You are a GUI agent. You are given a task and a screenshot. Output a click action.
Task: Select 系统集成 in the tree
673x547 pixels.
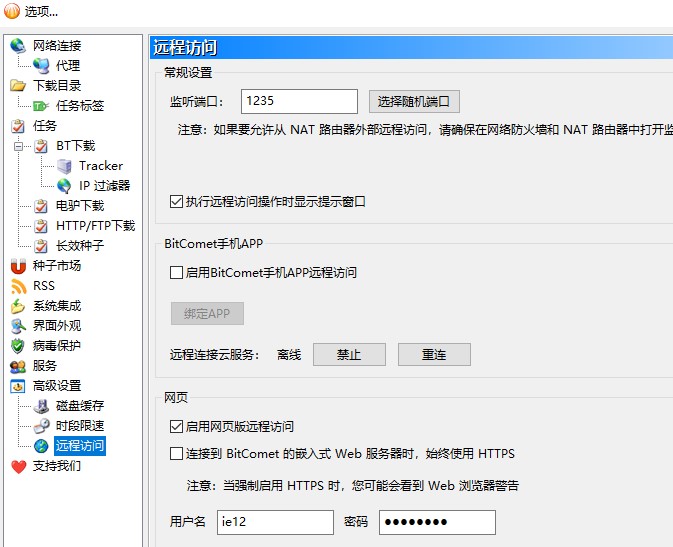[57, 306]
